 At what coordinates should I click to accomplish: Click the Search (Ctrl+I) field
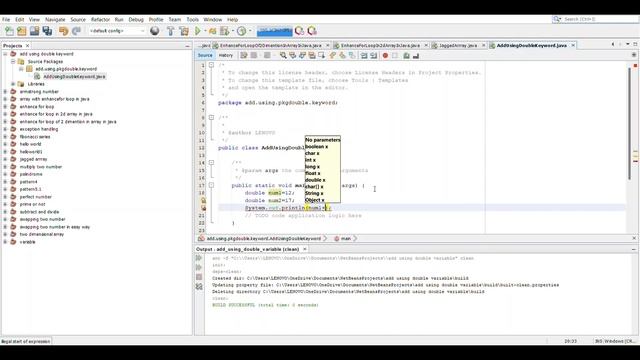(596, 19)
